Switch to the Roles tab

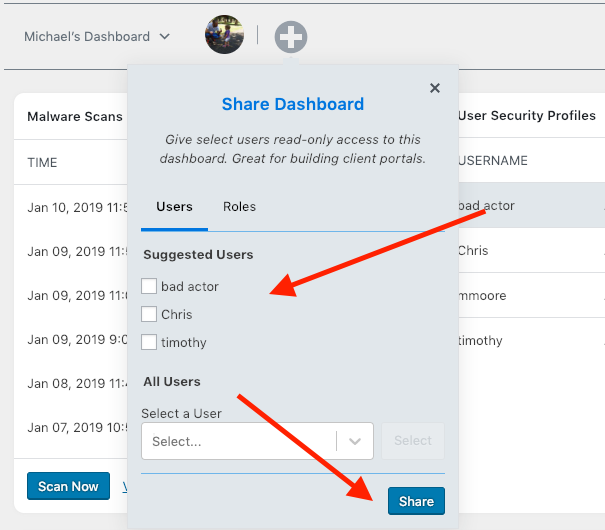pos(239,207)
